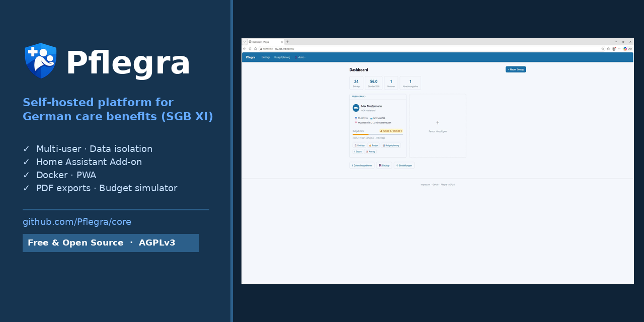Click the 'Nicht sicher' security indicator
This screenshot has width=644, height=322.
(267, 49)
